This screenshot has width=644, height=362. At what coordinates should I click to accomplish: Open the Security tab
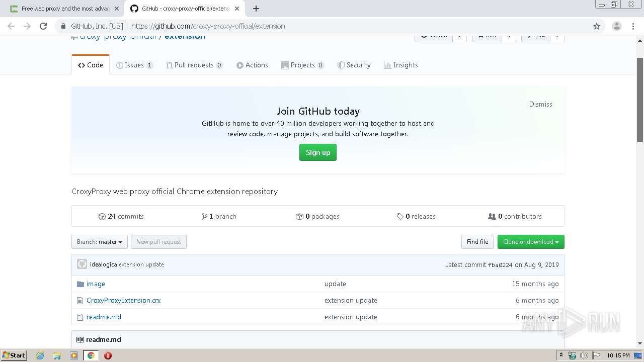[354, 65]
